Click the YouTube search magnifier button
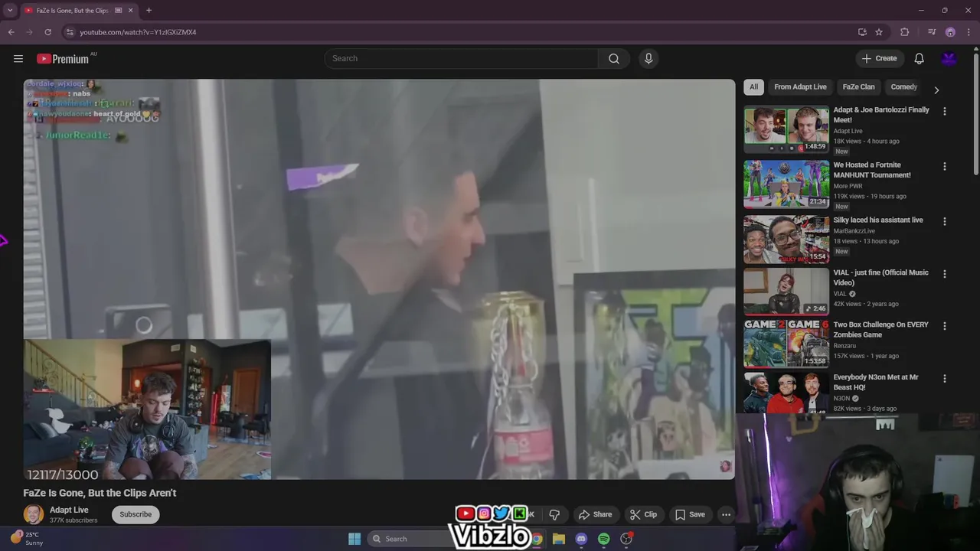The width and height of the screenshot is (980, 551). 614,58
